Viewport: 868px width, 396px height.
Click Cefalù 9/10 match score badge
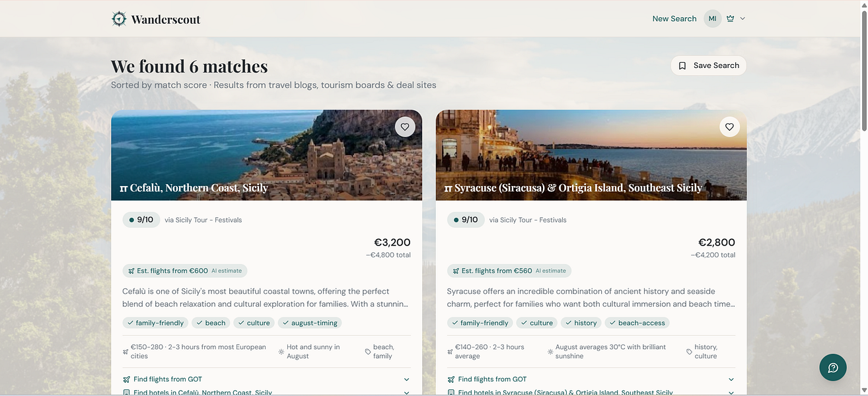141,220
